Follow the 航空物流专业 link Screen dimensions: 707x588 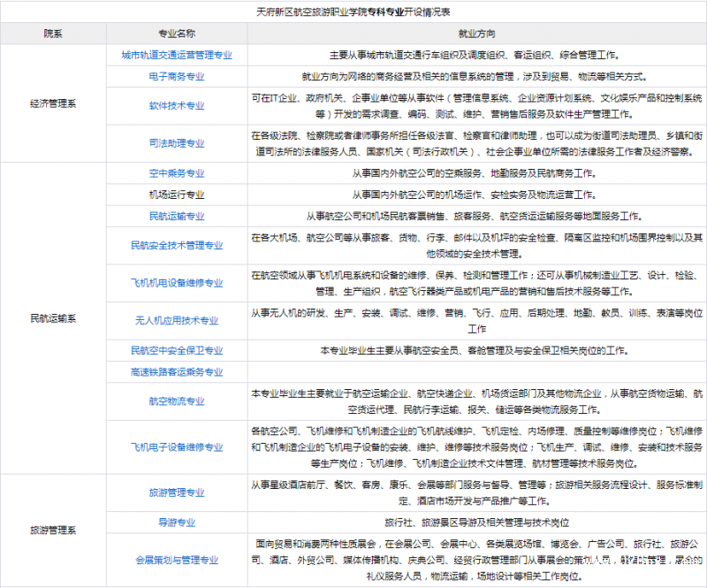(x=177, y=401)
